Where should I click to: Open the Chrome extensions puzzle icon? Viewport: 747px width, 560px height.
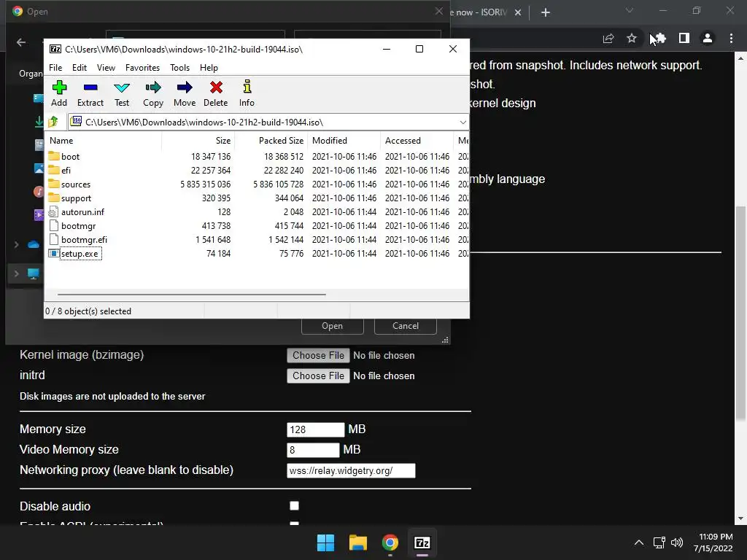(x=660, y=38)
